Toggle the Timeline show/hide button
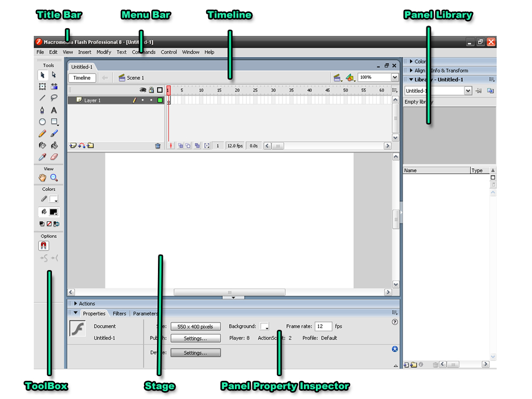532x399 pixels. 82,78
